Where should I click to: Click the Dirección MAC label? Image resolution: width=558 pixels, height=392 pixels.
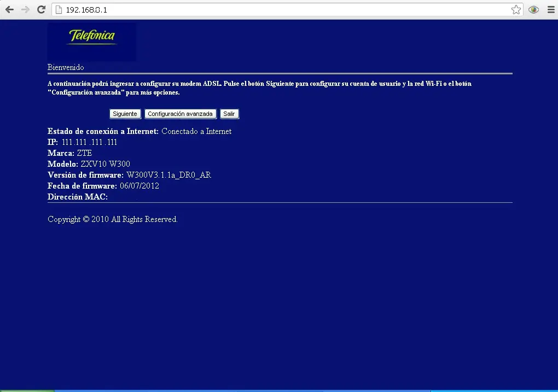[x=78, y=197]
